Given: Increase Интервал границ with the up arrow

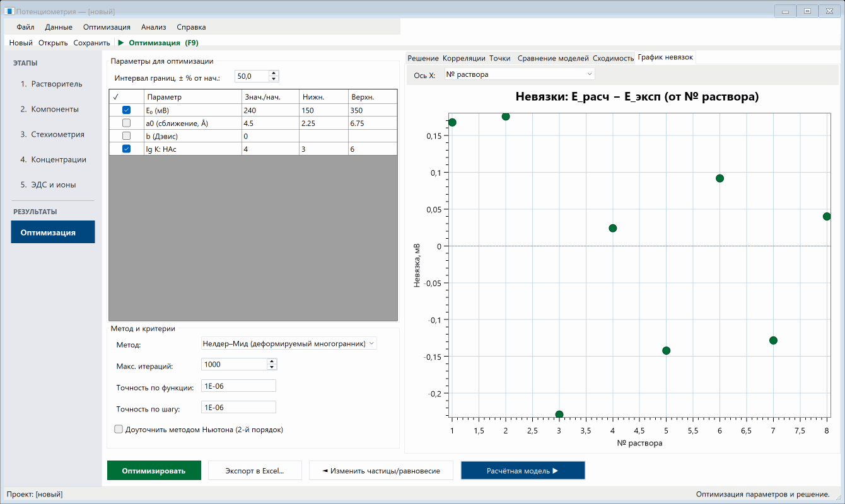Looking at the screenshot, I should tap(274, 73).
